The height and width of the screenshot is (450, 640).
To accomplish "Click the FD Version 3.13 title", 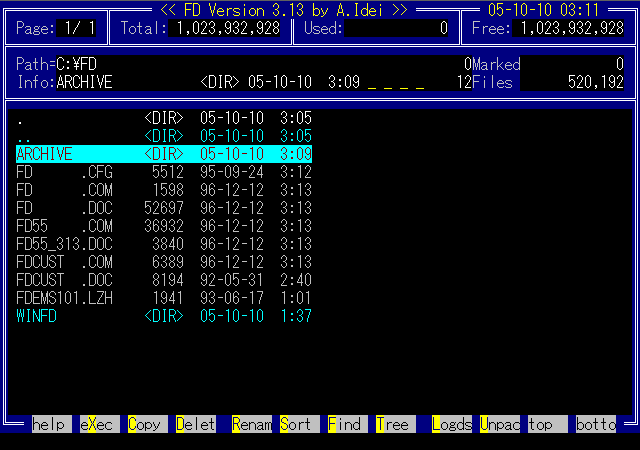I will pos(284,10).
